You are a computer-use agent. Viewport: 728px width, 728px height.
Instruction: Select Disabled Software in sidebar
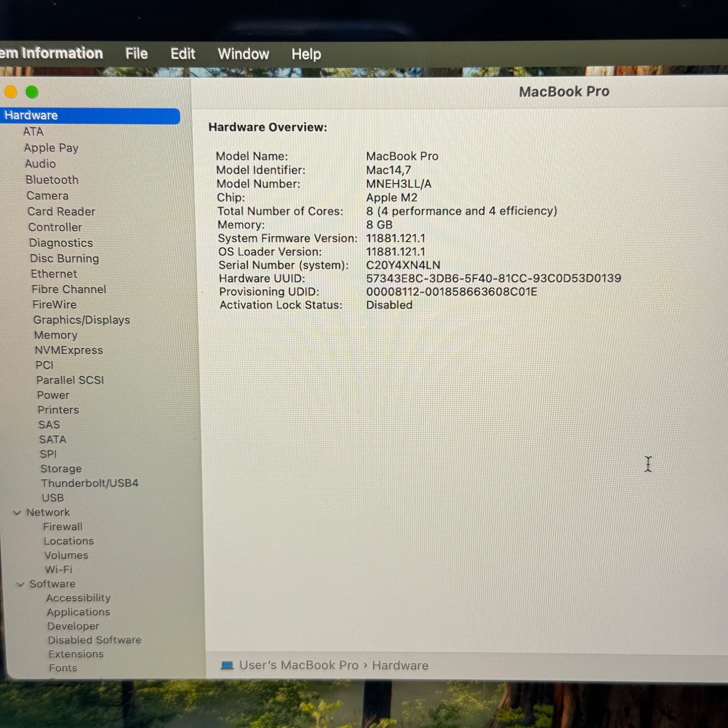[95, 640]
